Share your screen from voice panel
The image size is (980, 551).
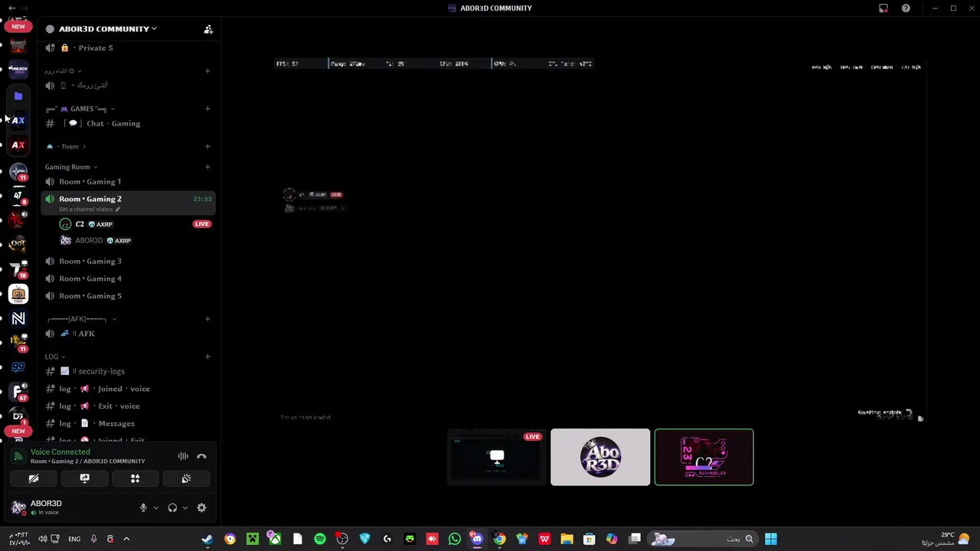84,478
